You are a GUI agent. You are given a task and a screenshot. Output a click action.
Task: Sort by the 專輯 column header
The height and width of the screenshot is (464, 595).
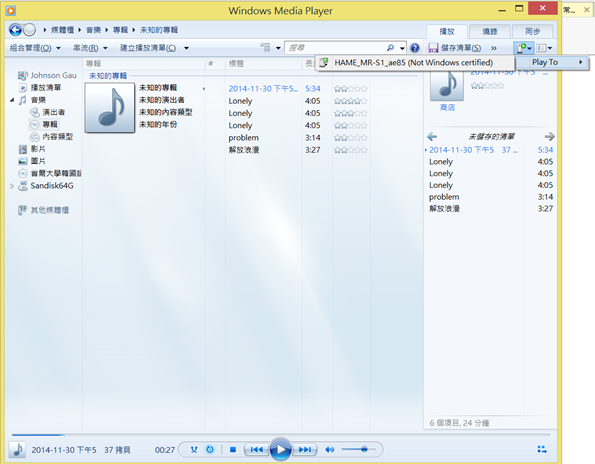point(93,64)
